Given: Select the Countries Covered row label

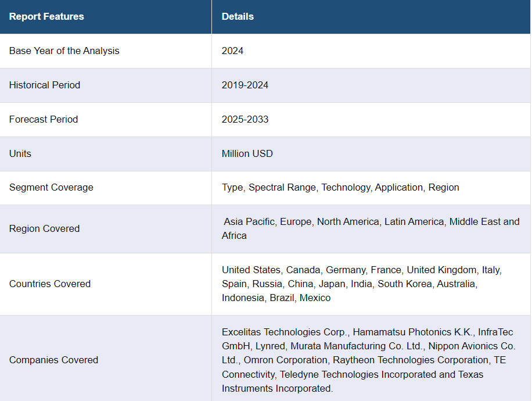Looking at the screenshot, I should (50, 284).
